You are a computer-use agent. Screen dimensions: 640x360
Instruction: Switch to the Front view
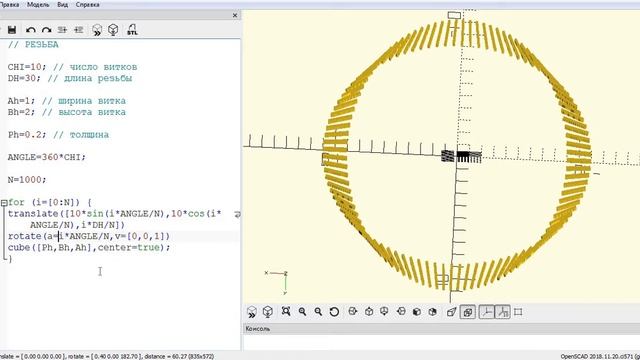[x=417, y=312]
